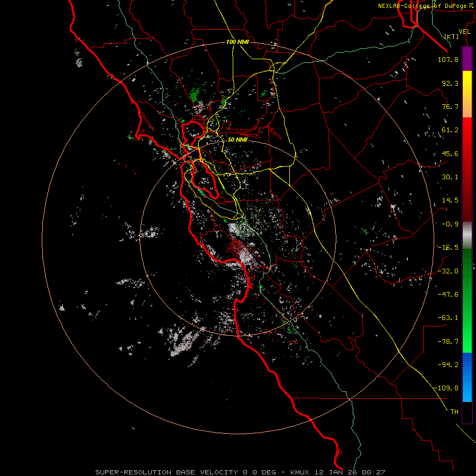
Task: Select the -16.5 scale value
Action: tap(448, 248)
